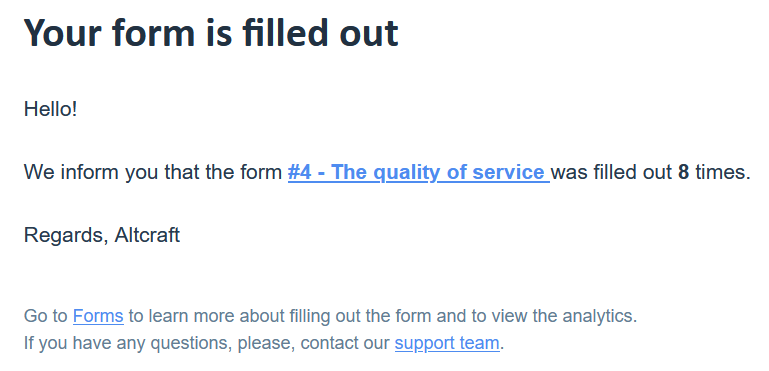
Task: Open the support team link
Action: tap(447, 343)
